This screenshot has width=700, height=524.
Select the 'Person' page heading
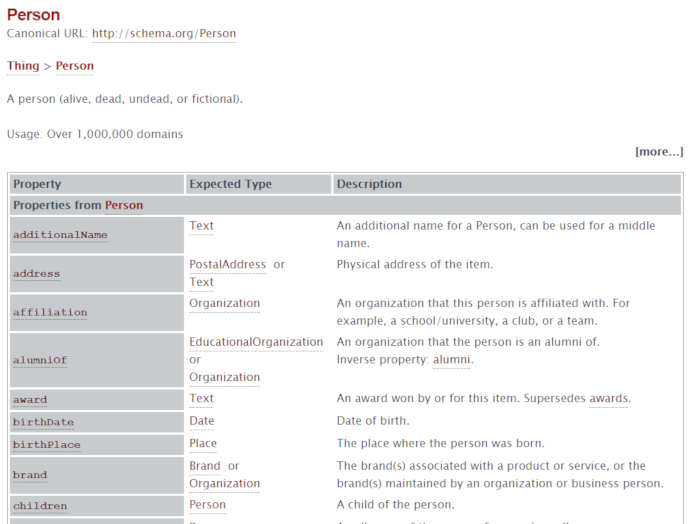coord(33,15)
